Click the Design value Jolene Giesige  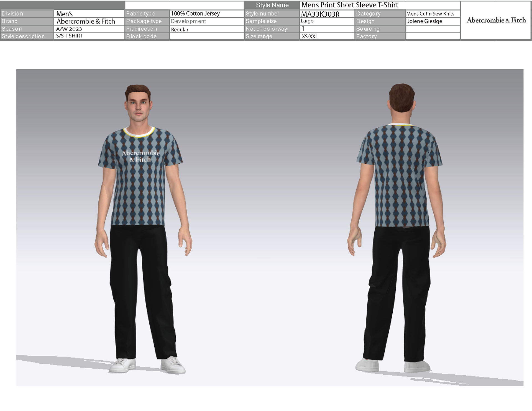pos(424,21)
